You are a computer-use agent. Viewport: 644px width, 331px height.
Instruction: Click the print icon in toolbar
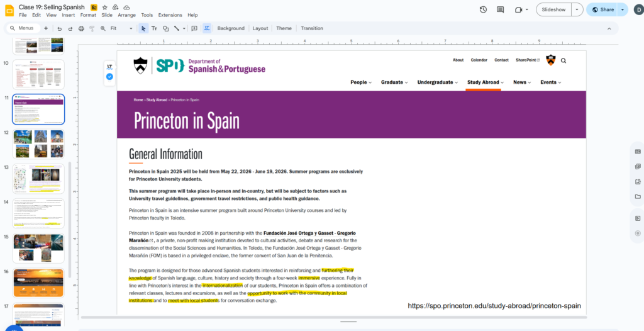tap(80, 28)
